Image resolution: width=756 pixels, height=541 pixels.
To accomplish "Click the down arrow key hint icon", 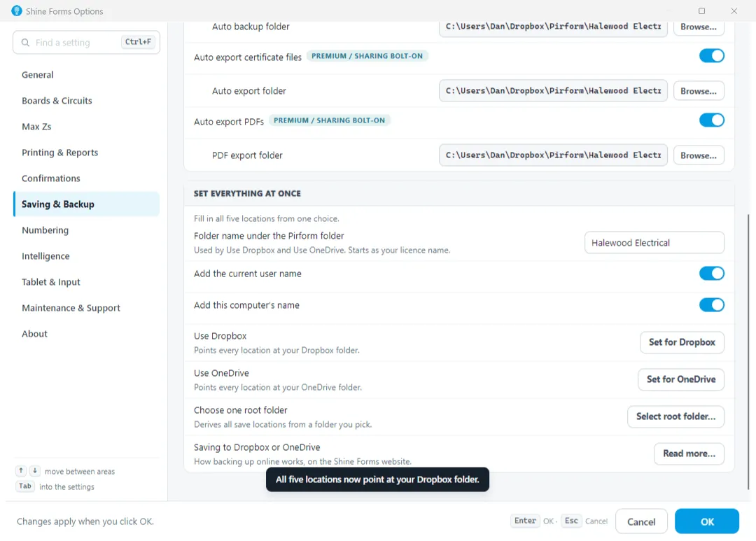I will [x=35, y=470].
